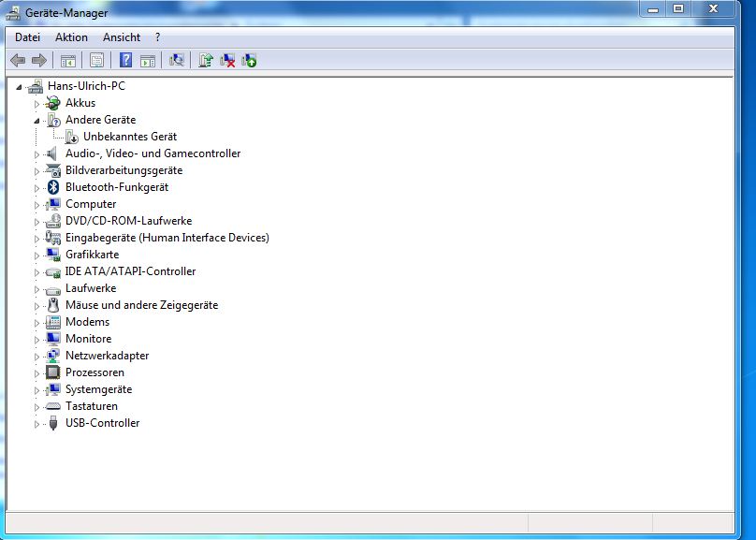Open the Datei menu

point(27,37)
